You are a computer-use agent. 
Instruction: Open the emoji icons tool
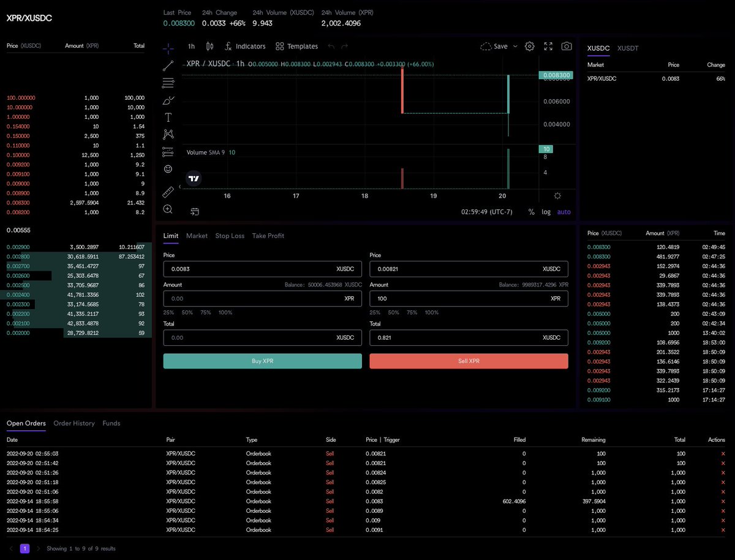coord(168,169)
